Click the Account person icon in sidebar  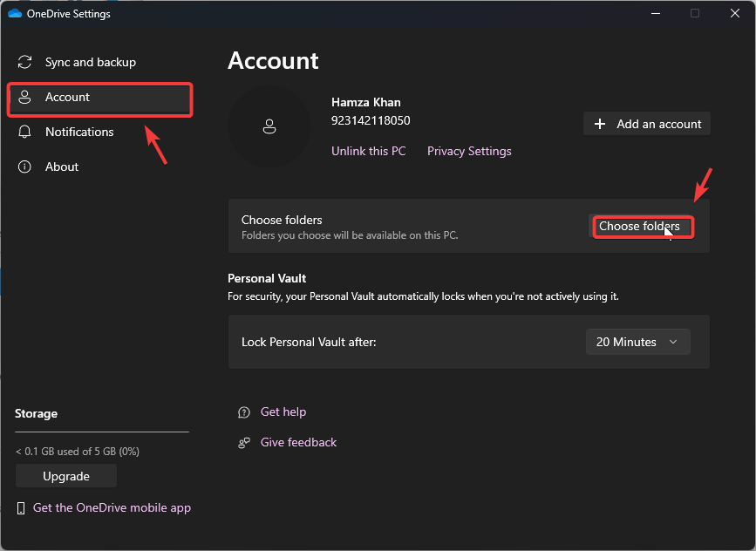25,98
